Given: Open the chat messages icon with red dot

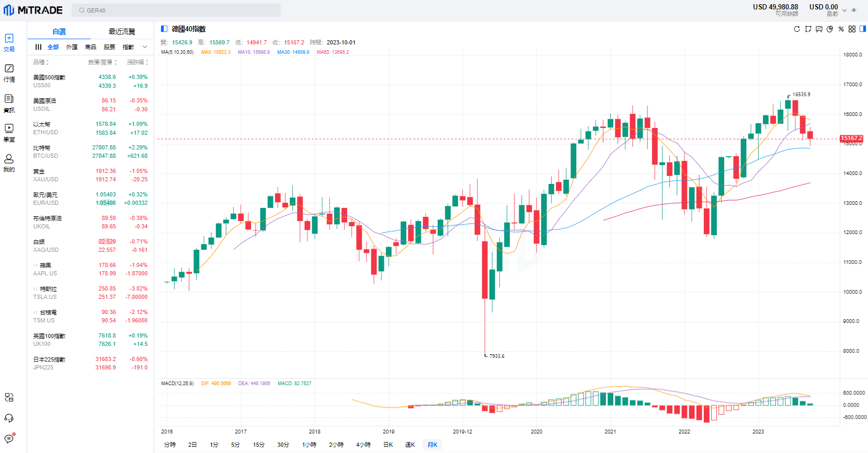Looking at the screenshot, I should pyautogui.click(x=9, y=438).
